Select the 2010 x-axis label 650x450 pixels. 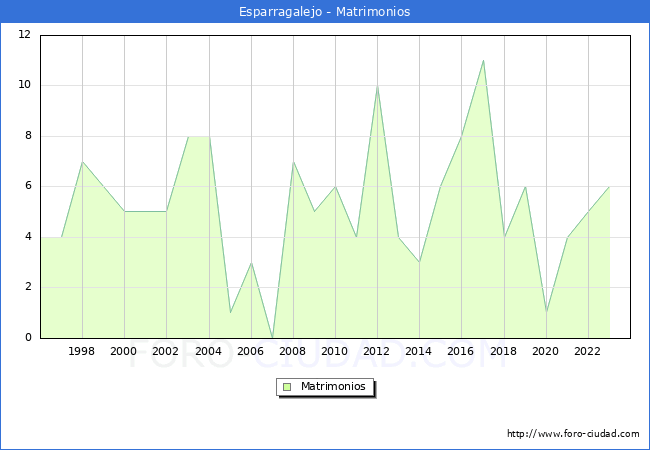(335, 351)
